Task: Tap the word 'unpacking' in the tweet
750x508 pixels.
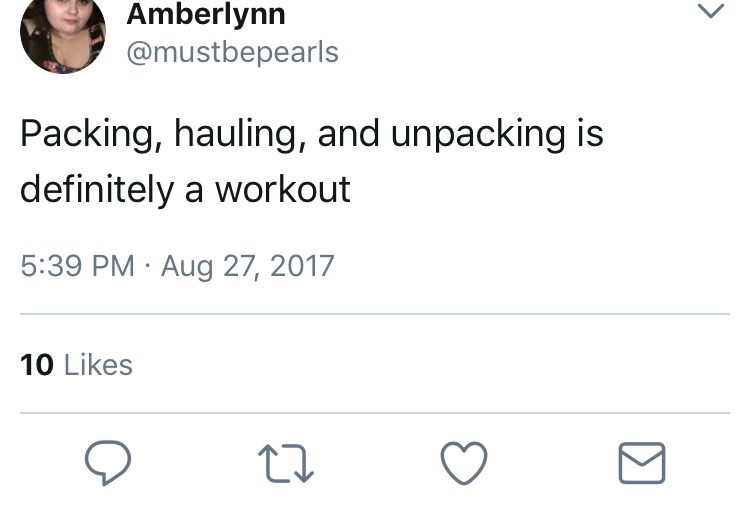Action: click(478, 135)
